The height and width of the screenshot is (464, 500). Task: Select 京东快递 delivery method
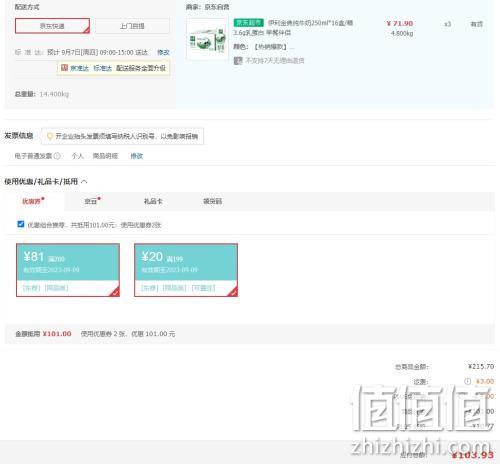(52, 26)
